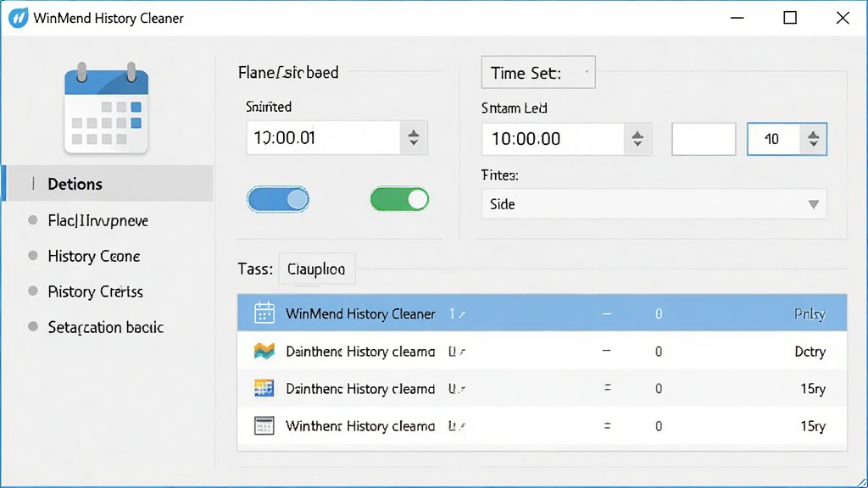Minimize the WinMend History Cleaner window
This screenshot has height=488, width=868.
(x=737, y=18)
